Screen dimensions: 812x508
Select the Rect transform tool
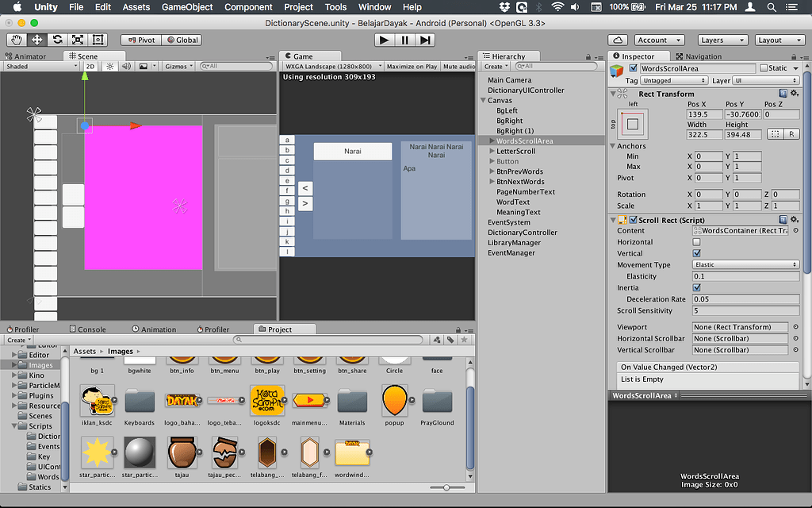pos(98,40)
